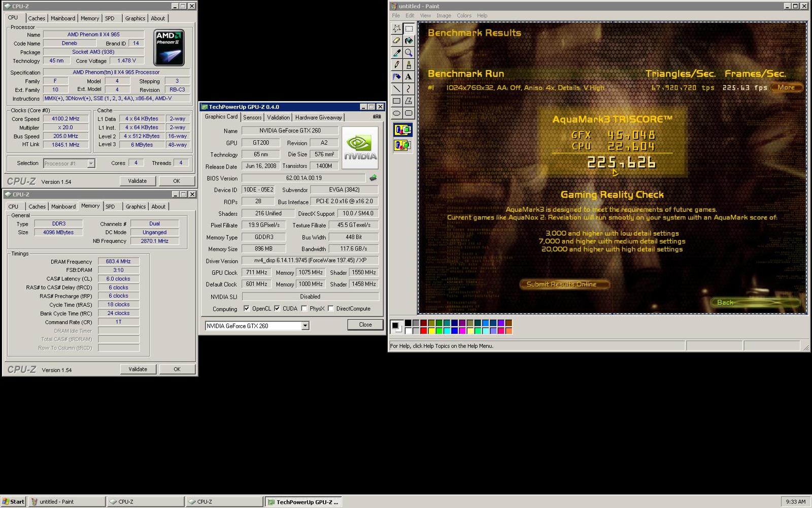This screenshot has height=508, width=812.
Task: Choose the Ellipse shape tool
Action: (x=397, y=113)
